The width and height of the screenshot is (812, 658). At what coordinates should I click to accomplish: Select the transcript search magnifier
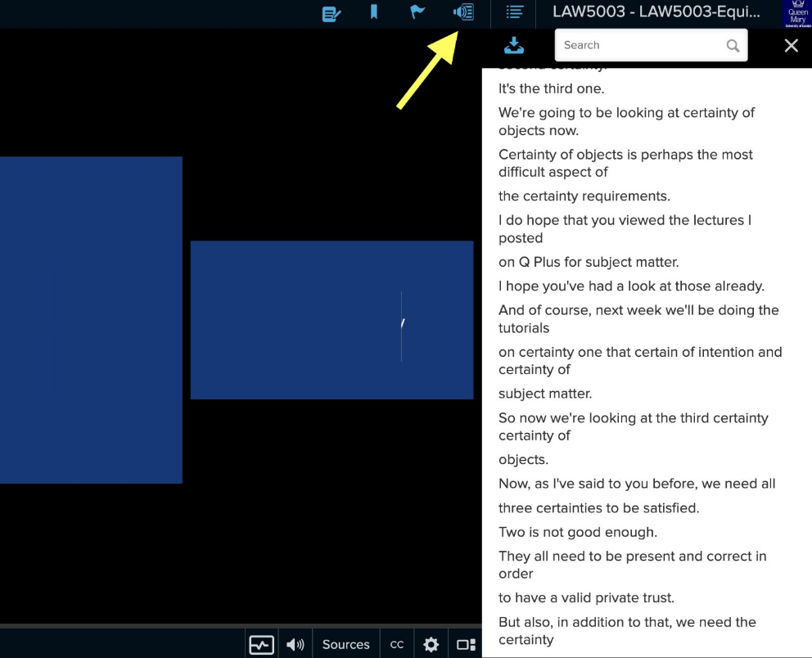(733, 45)
